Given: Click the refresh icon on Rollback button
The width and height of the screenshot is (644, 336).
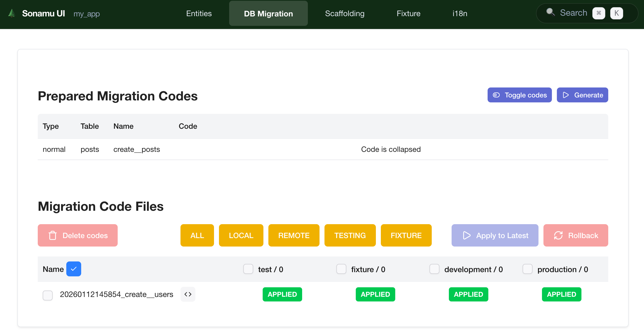Looking at the screenshot, I should click(x=558, y=235).
